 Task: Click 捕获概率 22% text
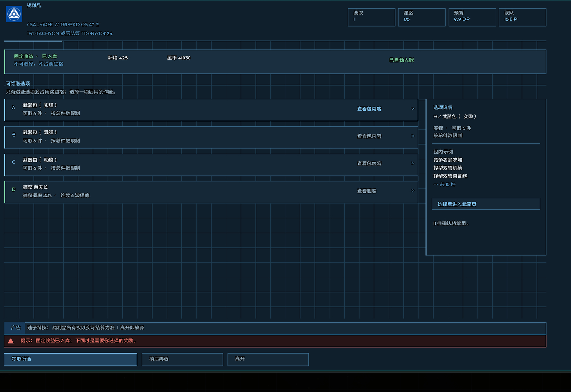(37, 195)
